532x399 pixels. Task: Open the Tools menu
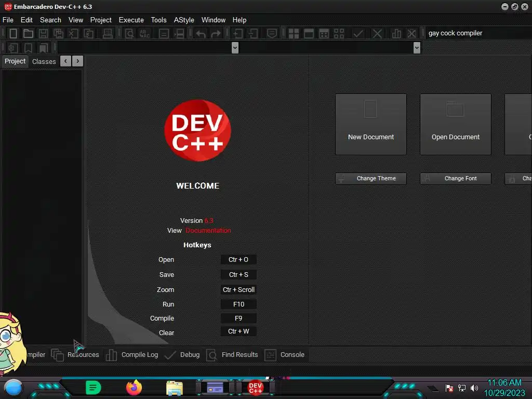pyautogui.click(x=159, y=20)
